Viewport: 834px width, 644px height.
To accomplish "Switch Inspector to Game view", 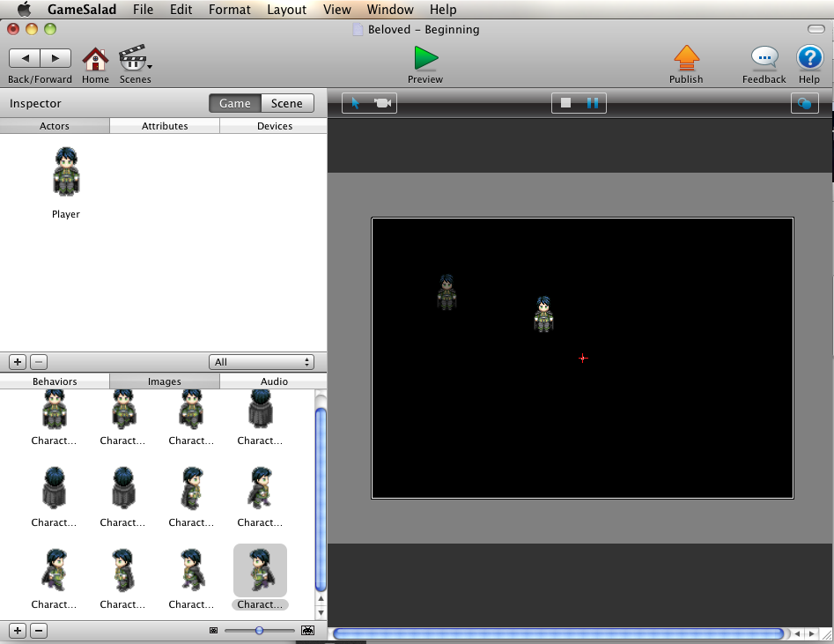I will point(234,103).
